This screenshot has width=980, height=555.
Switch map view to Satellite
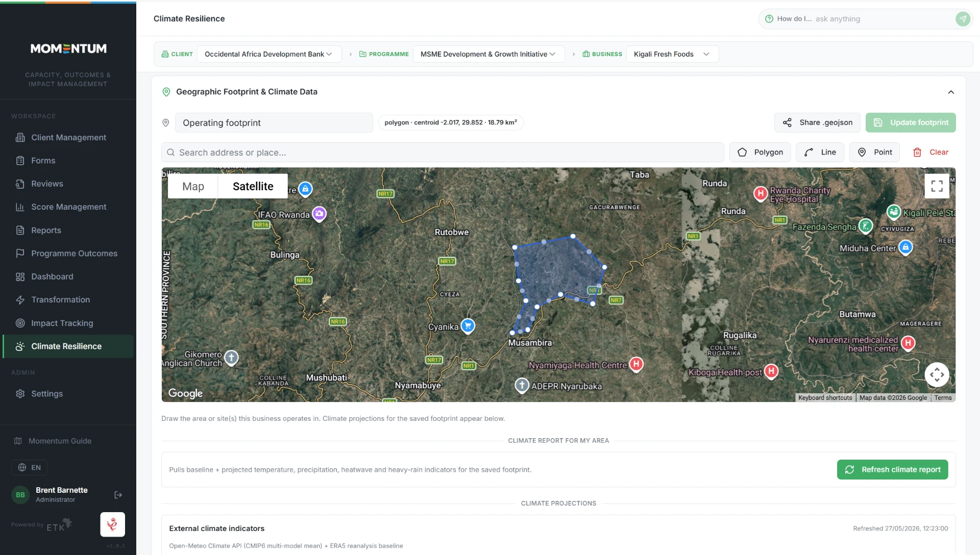coord(253,186)
